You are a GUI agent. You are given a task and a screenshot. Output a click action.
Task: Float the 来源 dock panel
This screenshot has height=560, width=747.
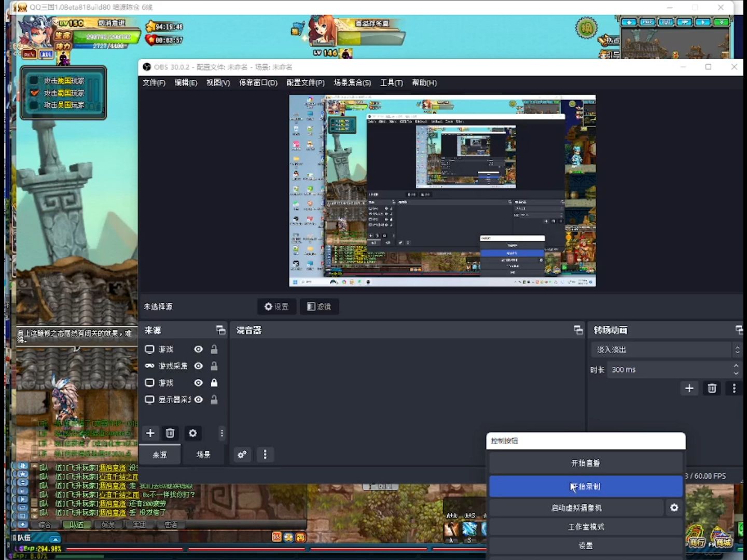[x=221, y=330]
